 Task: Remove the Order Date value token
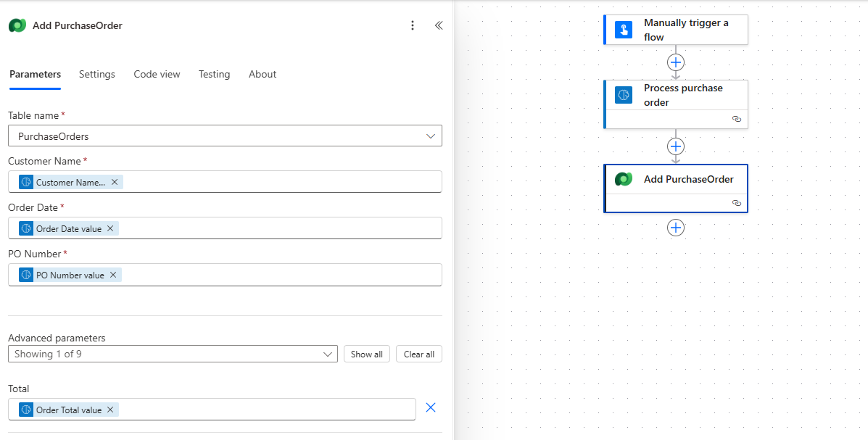(109, 228)
